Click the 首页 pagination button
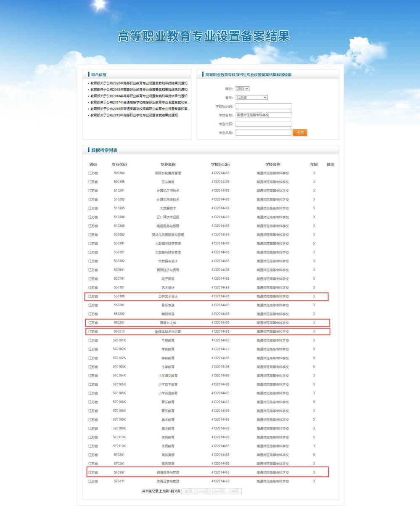Image resolution: width=420 pixels, height=506 pixels. tap(188, 491)
